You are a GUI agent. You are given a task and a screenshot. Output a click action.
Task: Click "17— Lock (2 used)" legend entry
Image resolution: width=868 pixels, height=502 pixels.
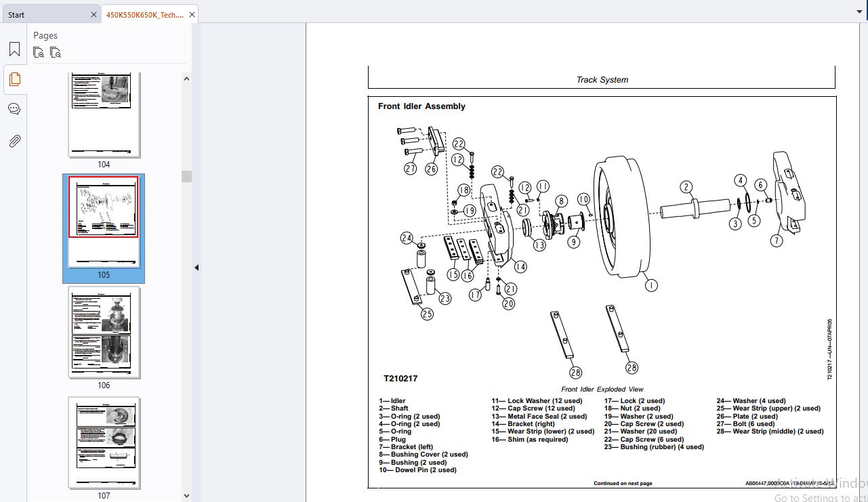click(635, 401)
